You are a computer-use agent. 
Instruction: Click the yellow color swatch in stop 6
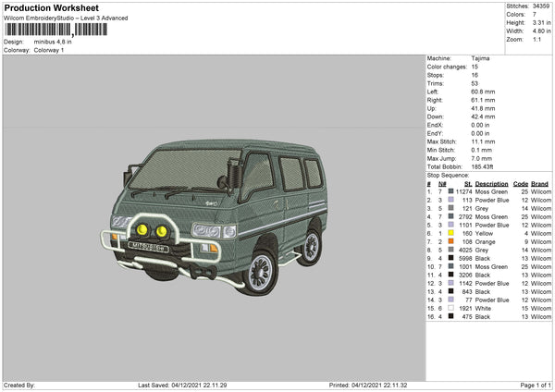[450, 233]
